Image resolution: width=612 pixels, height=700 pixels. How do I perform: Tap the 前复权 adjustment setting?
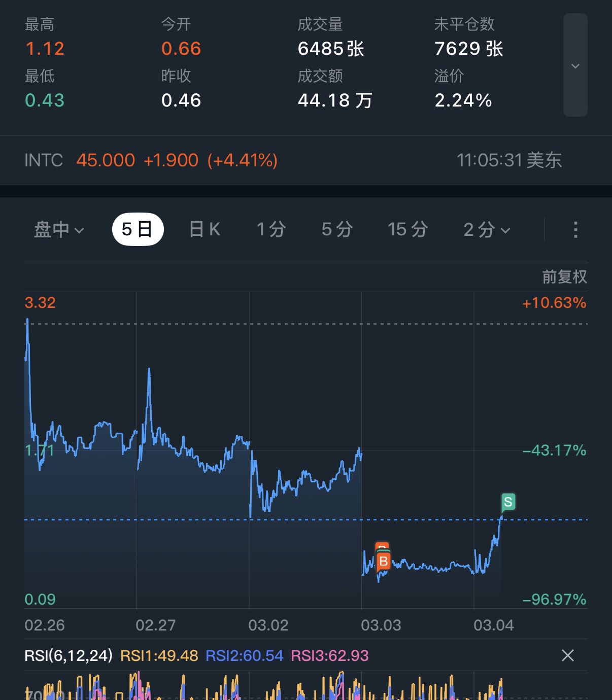pos(564,276)
